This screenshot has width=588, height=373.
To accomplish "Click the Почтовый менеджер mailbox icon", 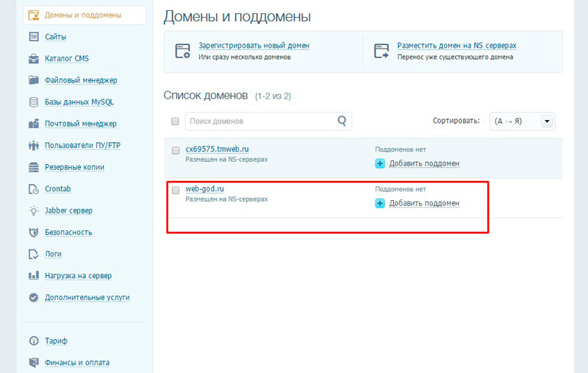I will pos(34,124).
